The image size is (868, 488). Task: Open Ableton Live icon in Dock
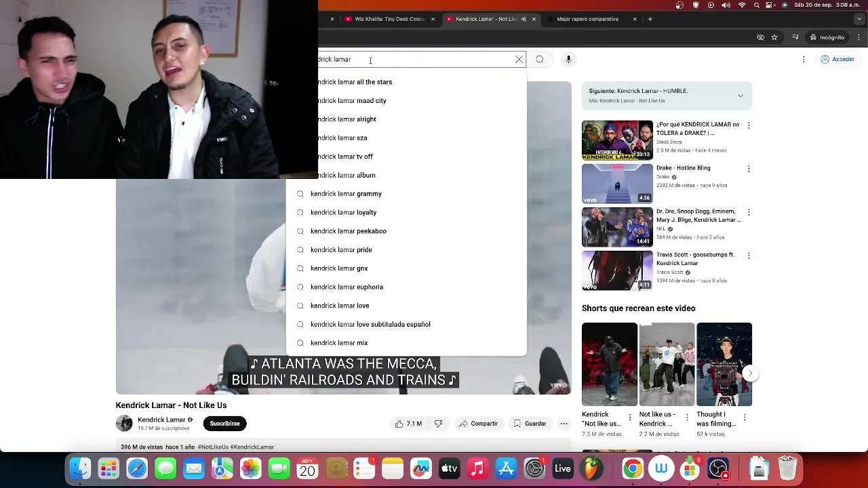563,469
